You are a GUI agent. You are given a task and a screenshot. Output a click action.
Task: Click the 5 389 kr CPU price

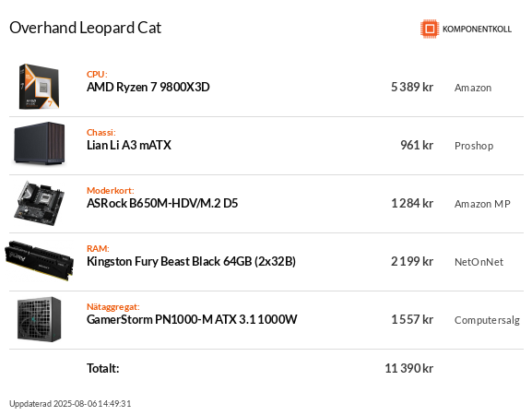[412, 88]
